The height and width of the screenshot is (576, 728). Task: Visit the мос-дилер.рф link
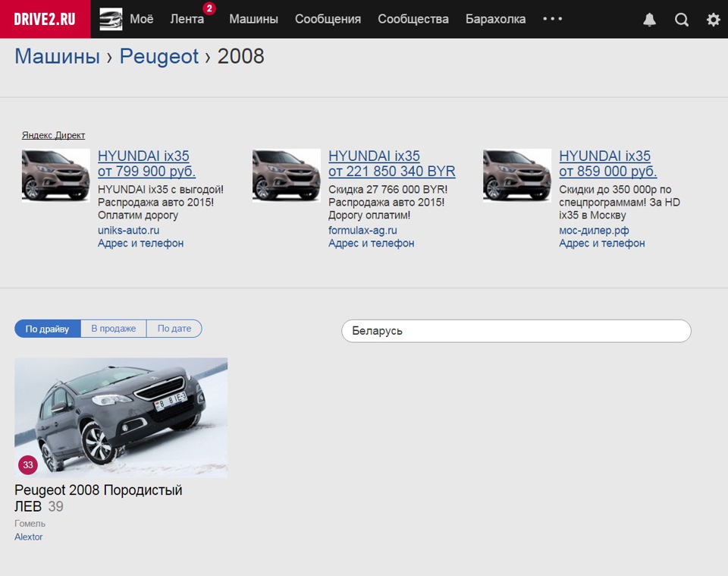594,231
